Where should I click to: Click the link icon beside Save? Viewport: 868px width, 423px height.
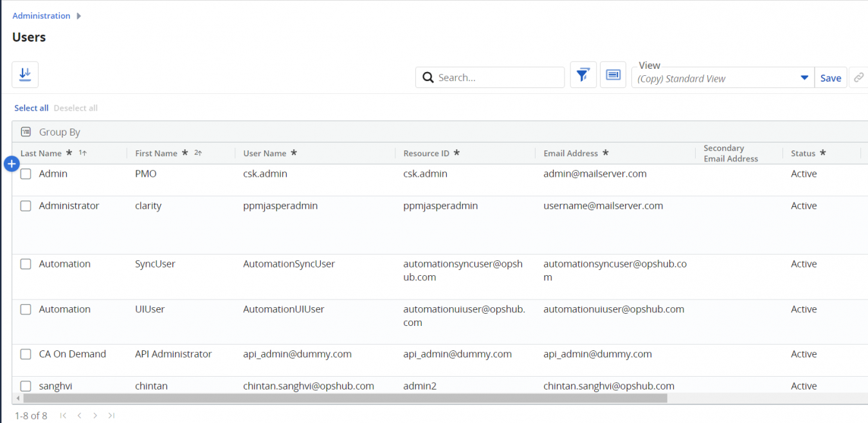[858, 78]
